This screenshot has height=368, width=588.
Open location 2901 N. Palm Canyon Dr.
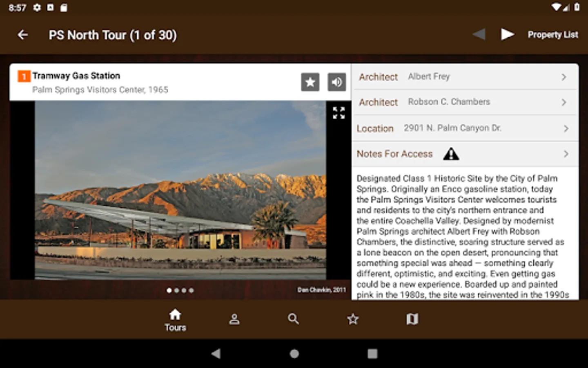click(x=465, y=128)
